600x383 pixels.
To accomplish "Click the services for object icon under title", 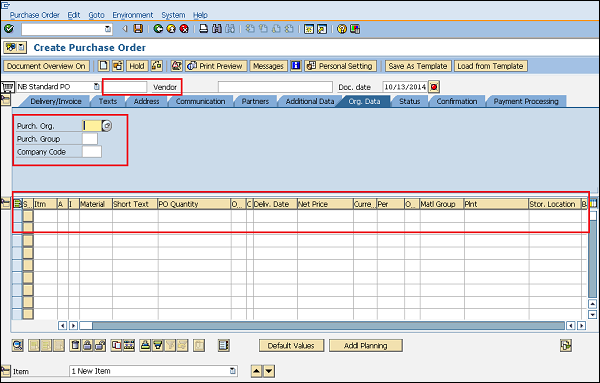I will 15,47.
